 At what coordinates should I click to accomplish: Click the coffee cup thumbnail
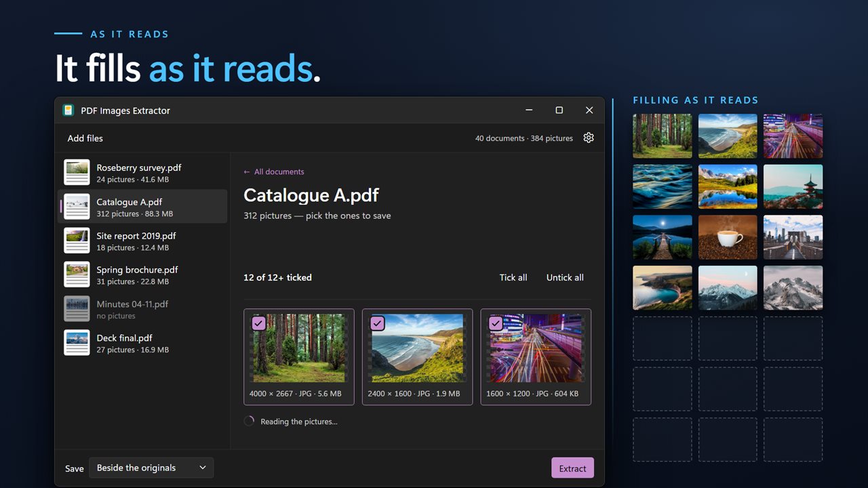[728, 237]
